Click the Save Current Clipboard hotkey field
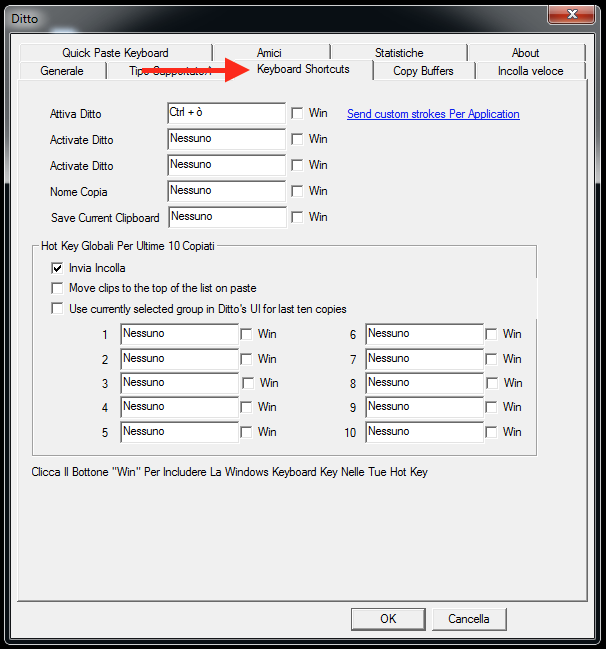The height and width of the screenshot is (649, 606). click(x=227, y=217)
